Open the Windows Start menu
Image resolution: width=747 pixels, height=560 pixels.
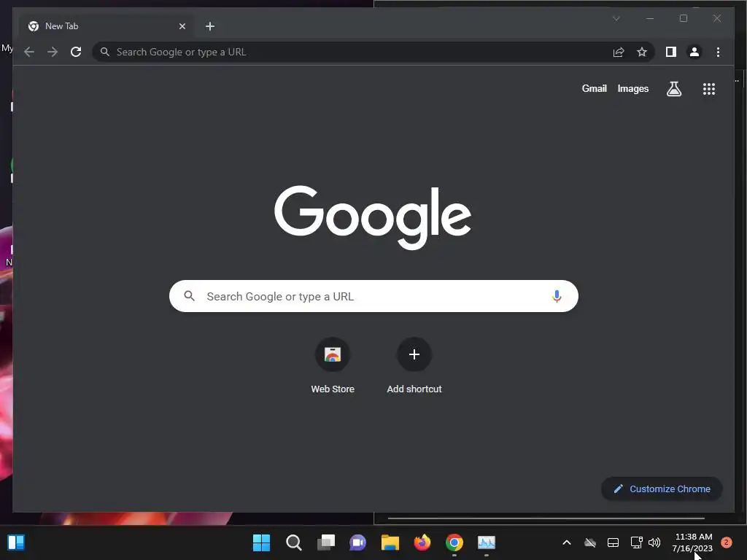point(261,542)
